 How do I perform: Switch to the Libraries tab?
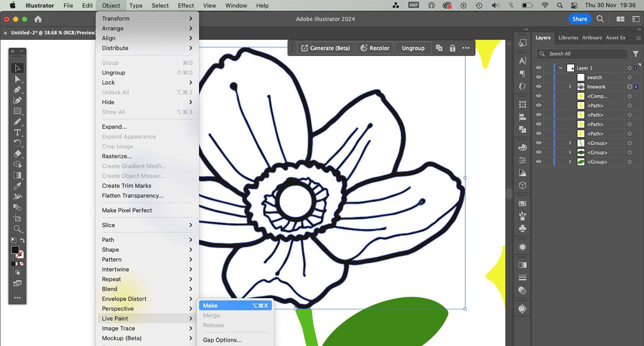[x=568, y=38]
